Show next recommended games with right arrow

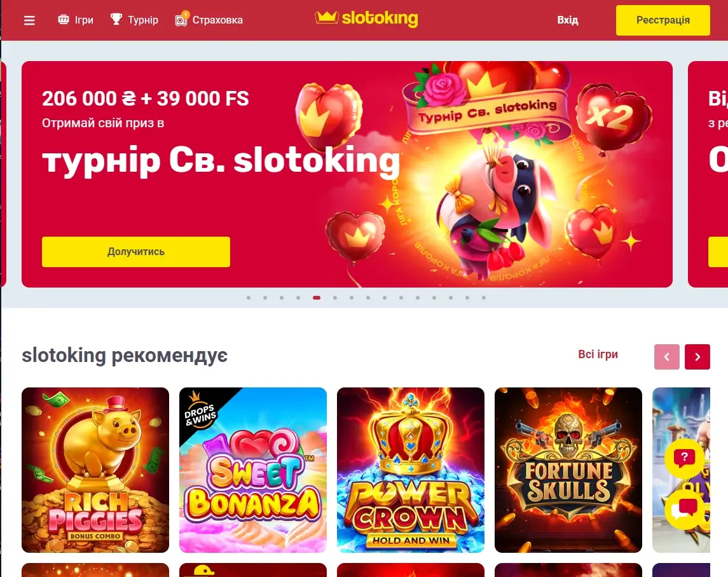pos(697,357)
